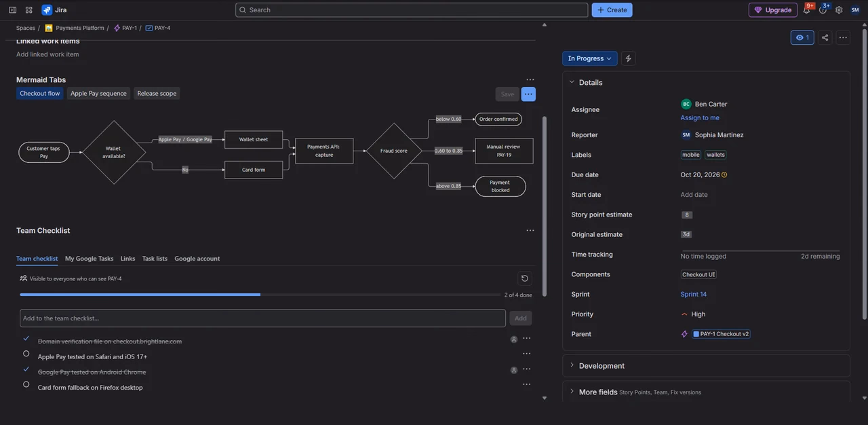Open options for Card form fallback item
This screenshot has height=425, width=868.
click(526, 384)
